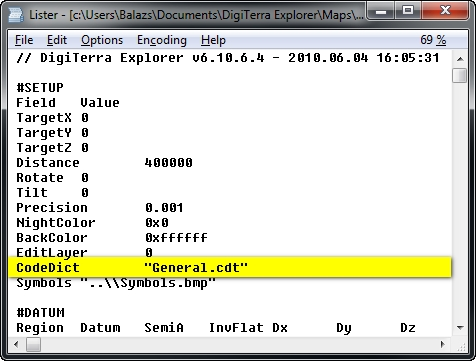Image resolution: width=476 pixels, height=361 pixels.
Task: Click the Lister app icon in title bar
Action: pos(16,15)
